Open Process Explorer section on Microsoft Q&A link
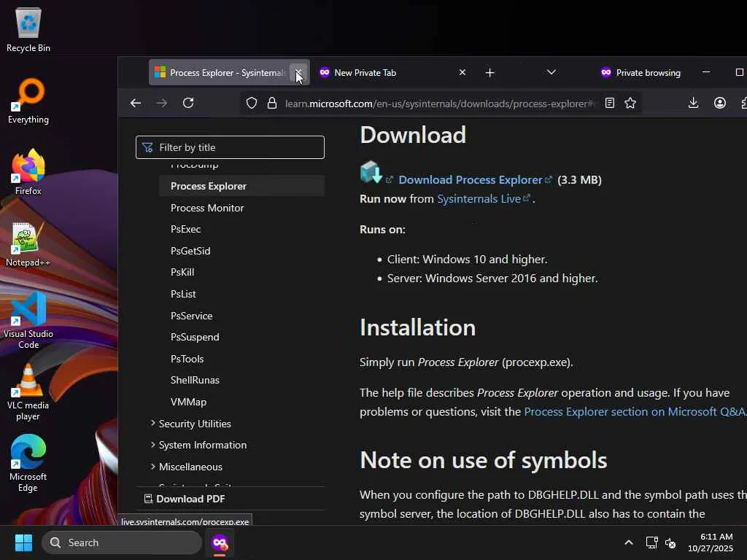The image size is (747, 560). (635, 411)
